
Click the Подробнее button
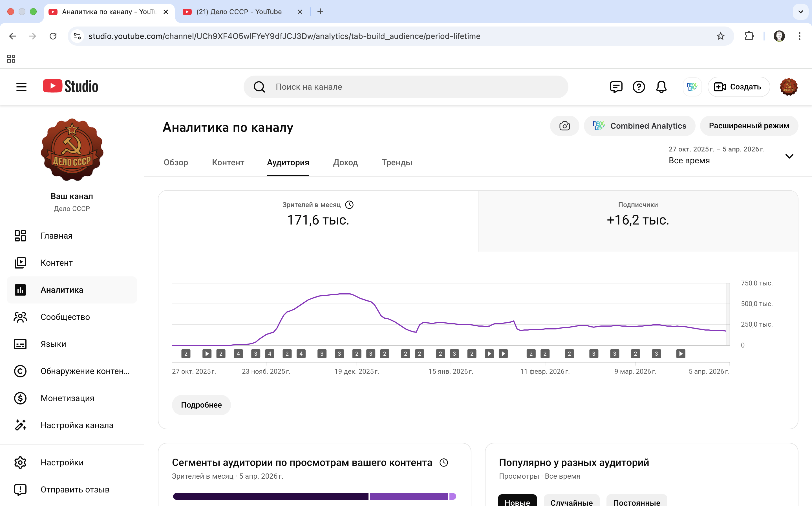(201, 405)
